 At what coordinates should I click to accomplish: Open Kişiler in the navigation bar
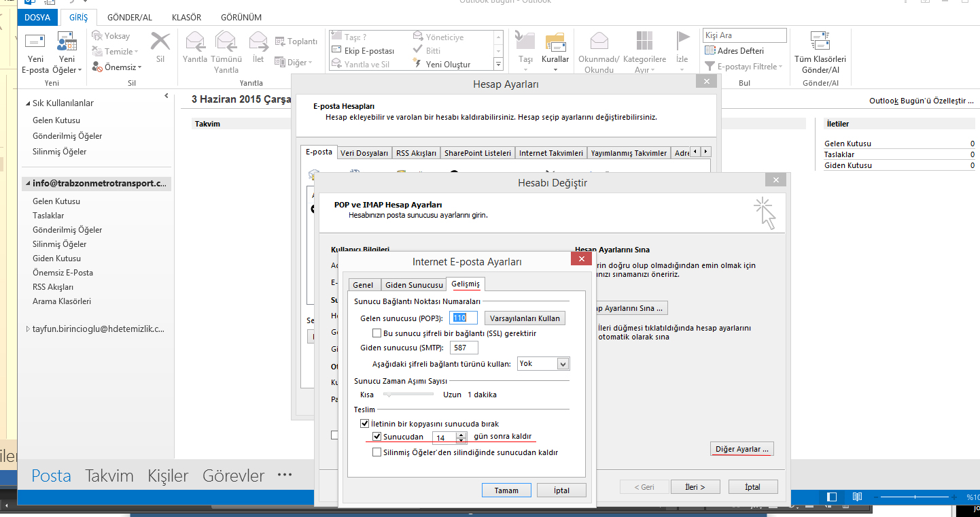(168, 476)
